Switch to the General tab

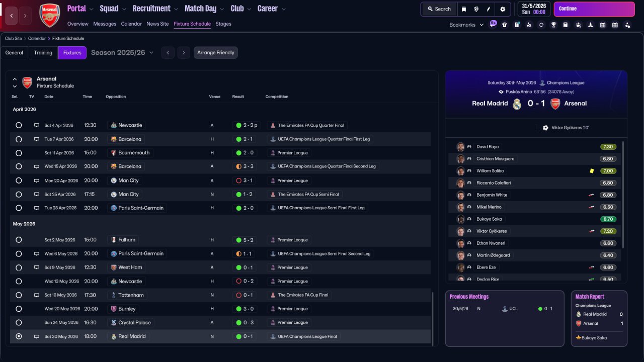pos(14,53)
